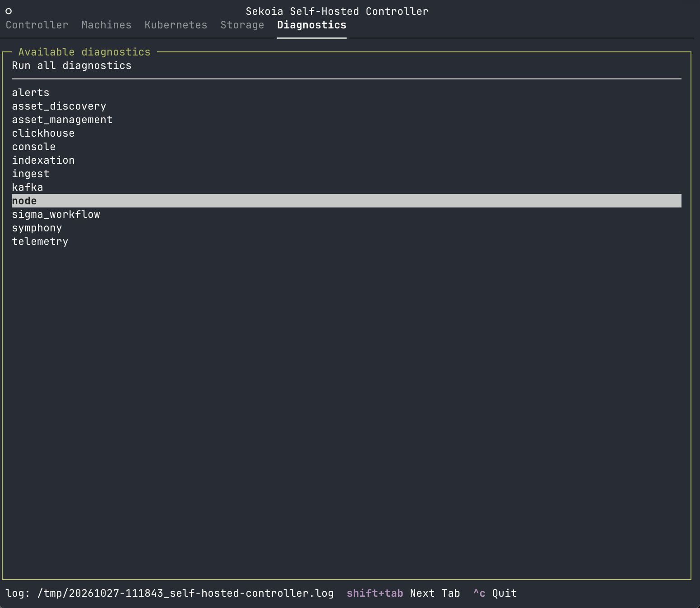Viewport: 700px width, 608px height.
Task: Choose the console diagnostic
Action: 347,147
